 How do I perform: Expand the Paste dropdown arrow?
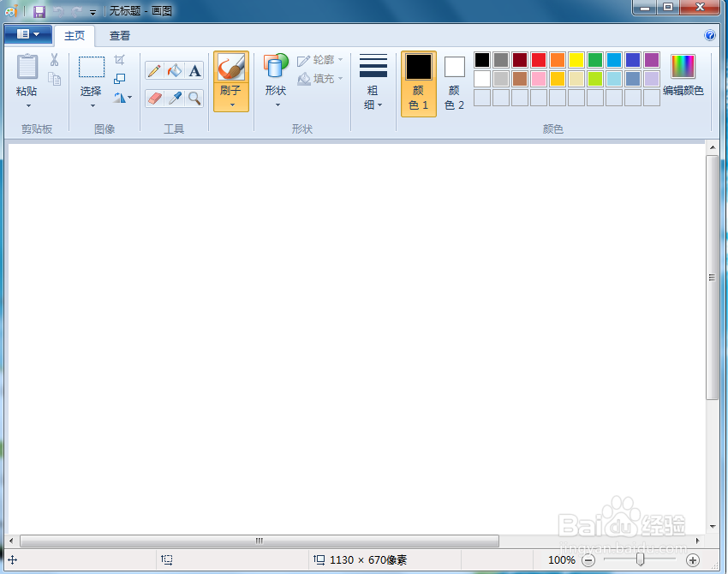pyautogui.click(x=28, y=106)
